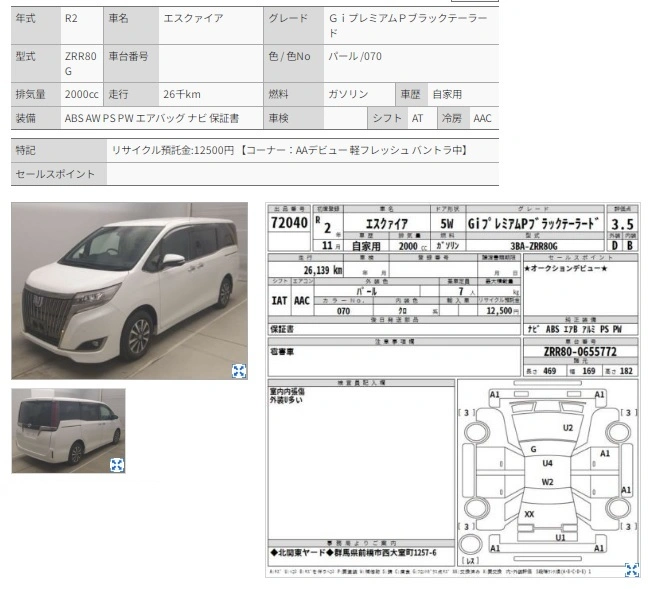Click the 車検 label cell

pyautogui.click(x=293, y=118)
